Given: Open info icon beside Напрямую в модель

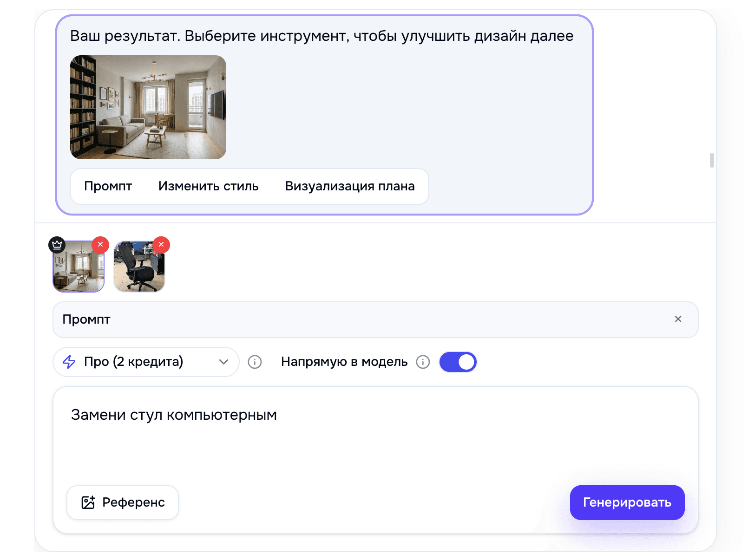Looking at the screenshot, I should [x=423, y=362].
